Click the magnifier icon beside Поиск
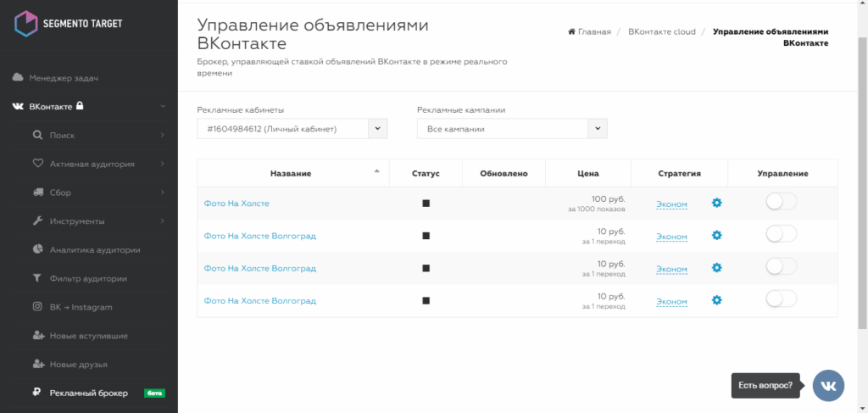The height and width of the screenshot is (413, 868). pyautogui.click(x=37, y=135)
